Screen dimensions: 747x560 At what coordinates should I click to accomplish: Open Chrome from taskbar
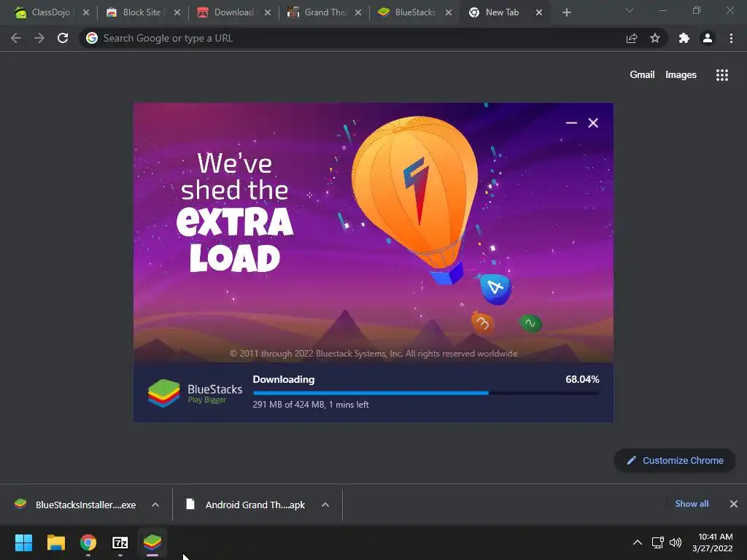[88, 542]
